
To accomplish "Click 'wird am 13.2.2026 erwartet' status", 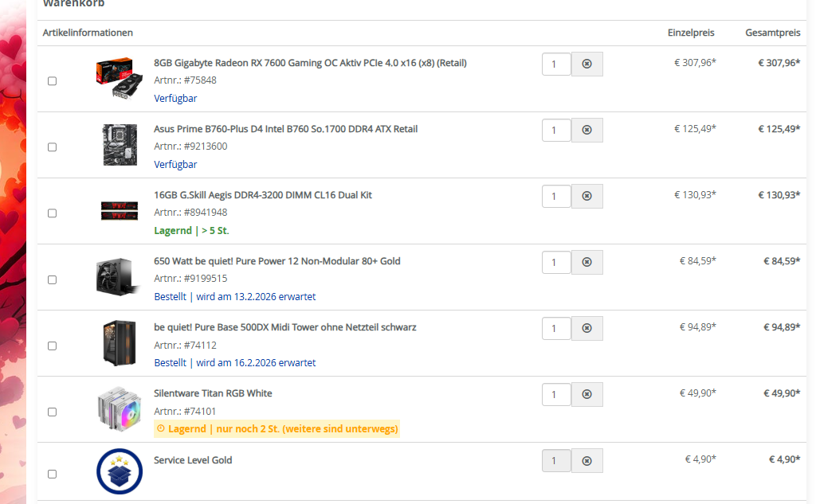I will tap(256, 296).
